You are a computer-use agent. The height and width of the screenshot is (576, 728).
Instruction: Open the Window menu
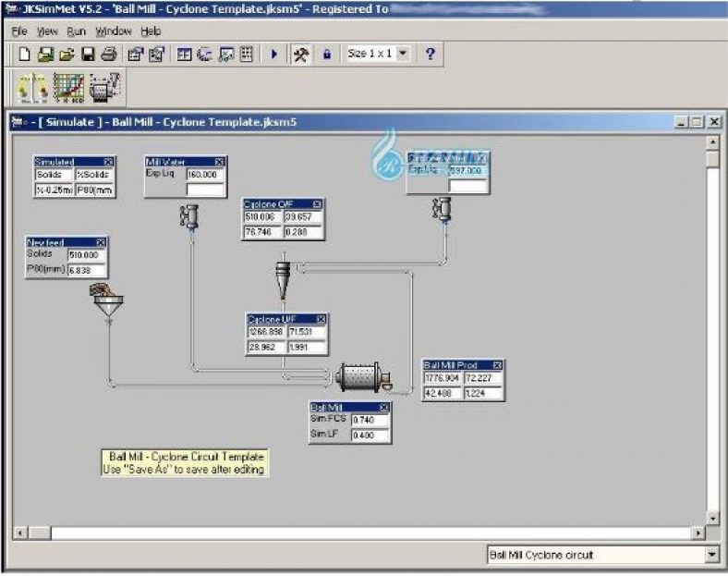point(114,31)
